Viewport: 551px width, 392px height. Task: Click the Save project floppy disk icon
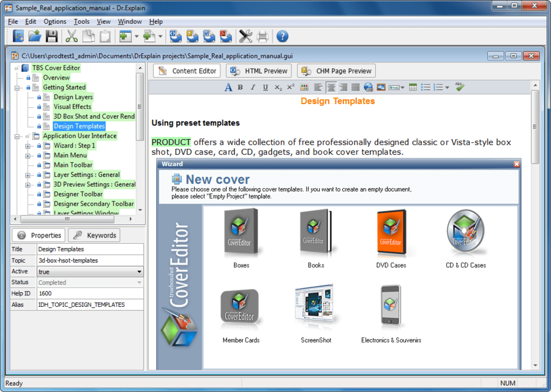(x=51, y=36)
